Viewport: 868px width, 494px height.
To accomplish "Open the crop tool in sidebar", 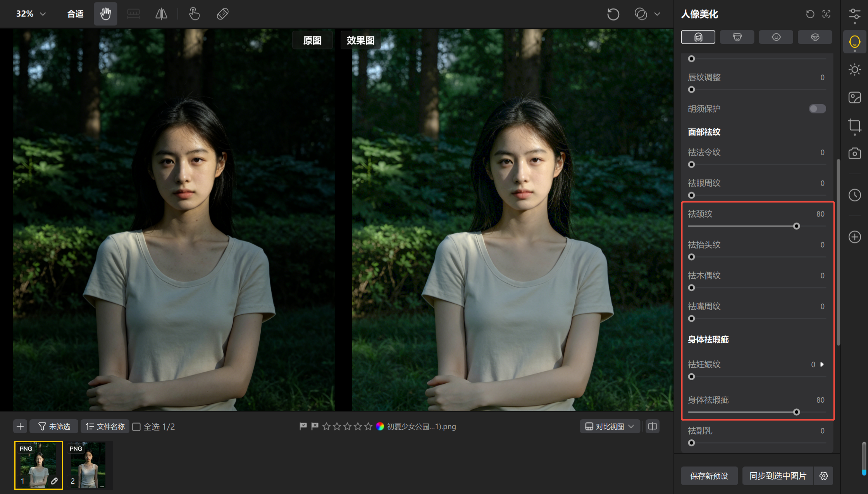I will (854, 125).
